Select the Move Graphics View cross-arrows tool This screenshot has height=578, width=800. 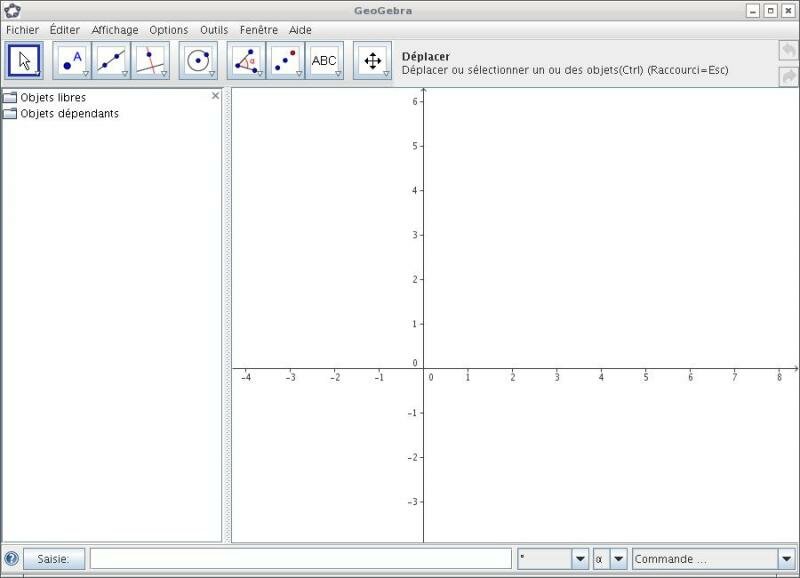point(372,61)
